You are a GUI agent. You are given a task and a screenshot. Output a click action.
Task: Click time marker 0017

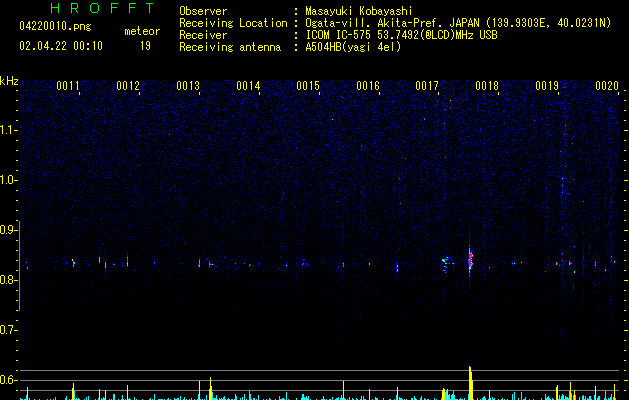(427, 86)
